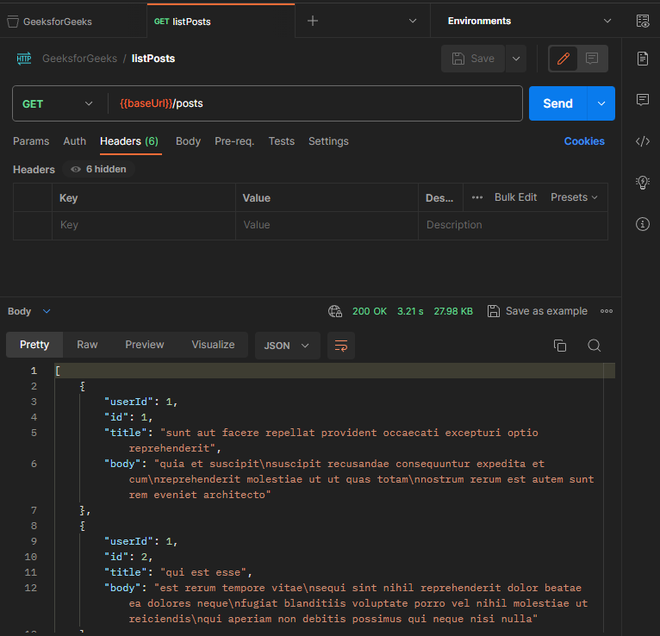
Task: Expand the Send button arrow options
Action: pyautogui.click(x=601, y=103)
